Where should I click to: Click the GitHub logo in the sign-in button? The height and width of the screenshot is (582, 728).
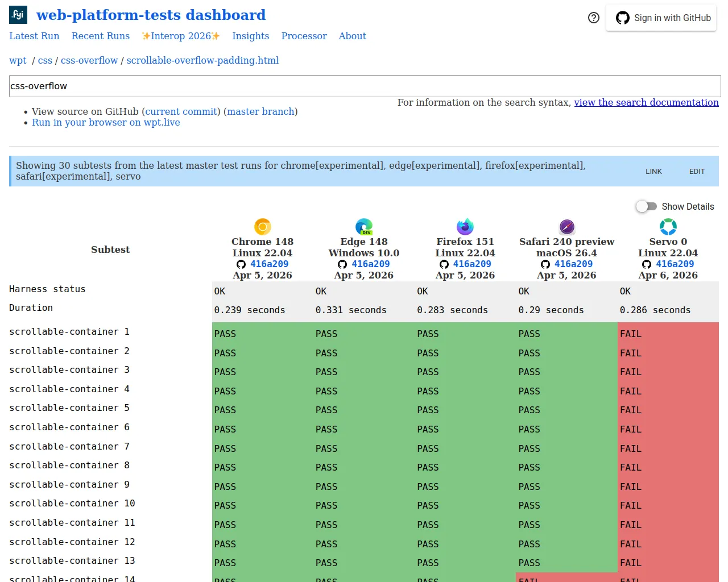pos(621,18)
